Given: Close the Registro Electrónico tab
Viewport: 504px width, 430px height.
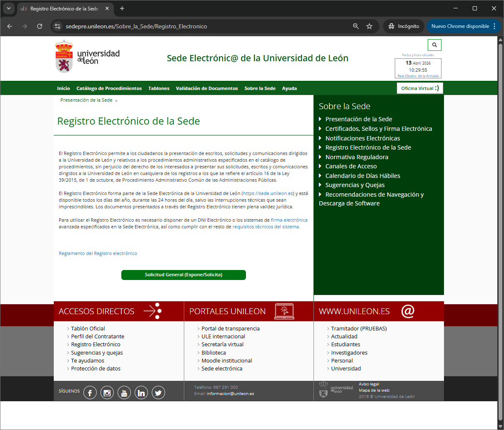Looking at the screenshot, I should (107, 8).
